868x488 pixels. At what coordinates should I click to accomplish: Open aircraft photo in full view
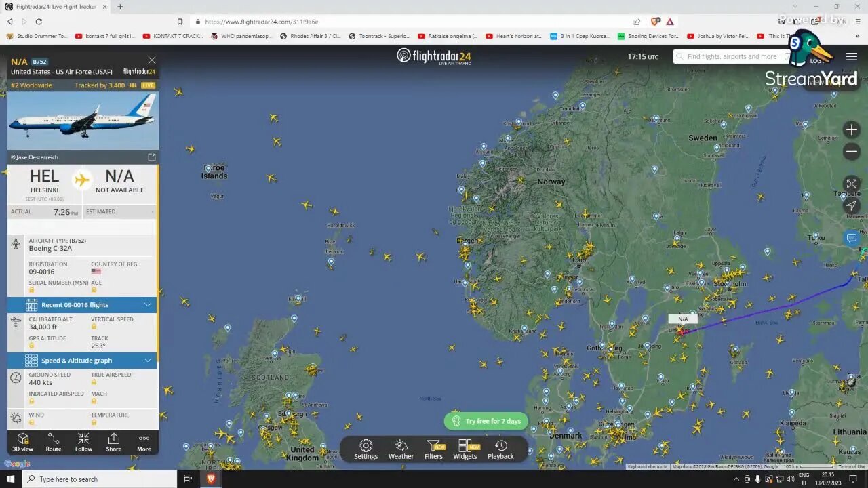152,157
